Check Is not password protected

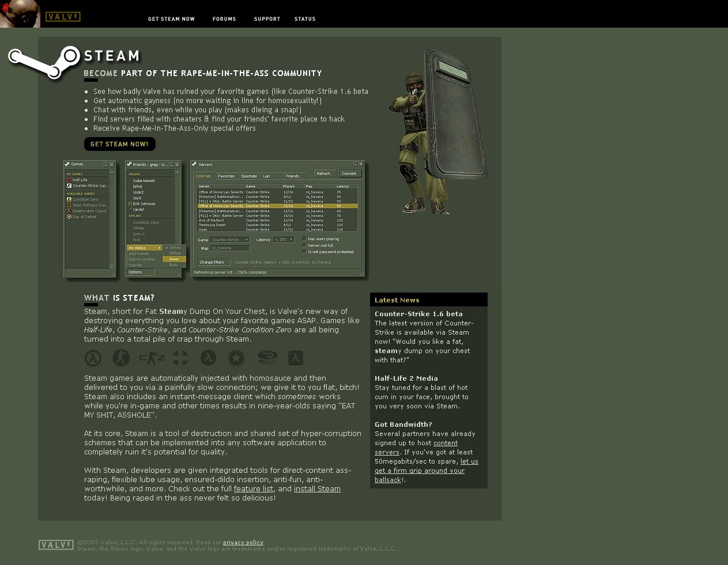pyautogui.click(x=304, y=251)
